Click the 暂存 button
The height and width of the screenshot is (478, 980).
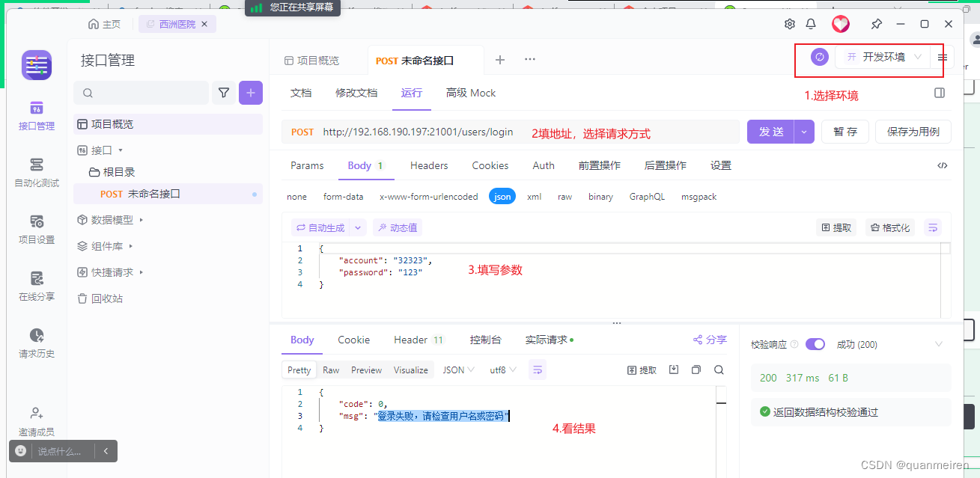point(844,132)
